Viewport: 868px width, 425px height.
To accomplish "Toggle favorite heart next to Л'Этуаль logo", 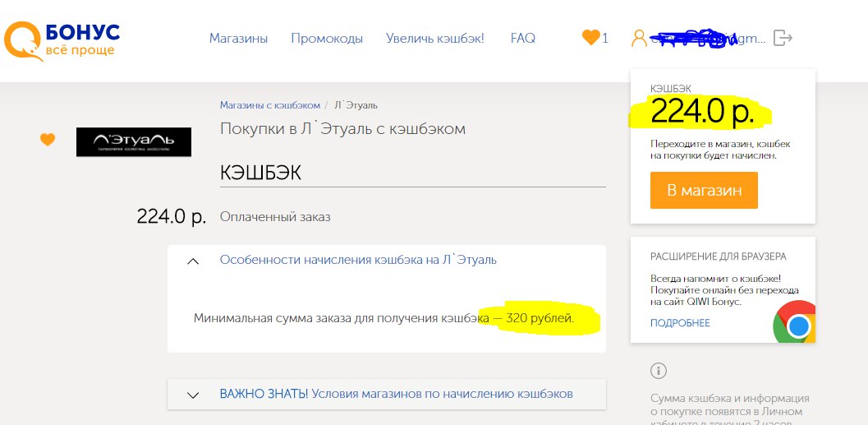I will click(x=48, y=140).
